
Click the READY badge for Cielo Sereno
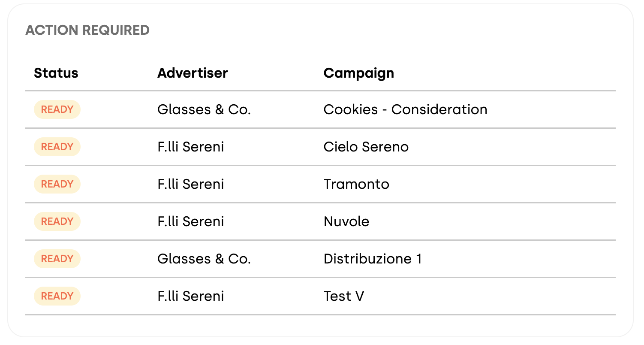tap(57, 147)
